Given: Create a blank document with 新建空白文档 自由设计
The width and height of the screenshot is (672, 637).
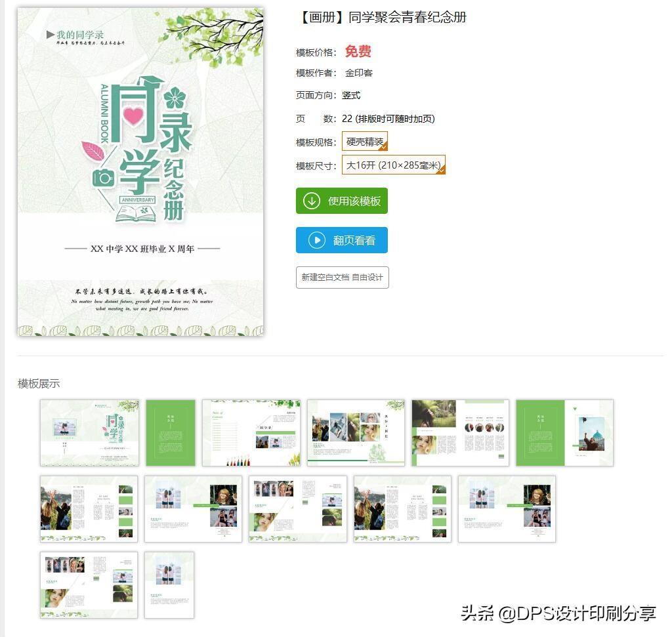Looking at the screenshot, I should [x=342, y=277].
